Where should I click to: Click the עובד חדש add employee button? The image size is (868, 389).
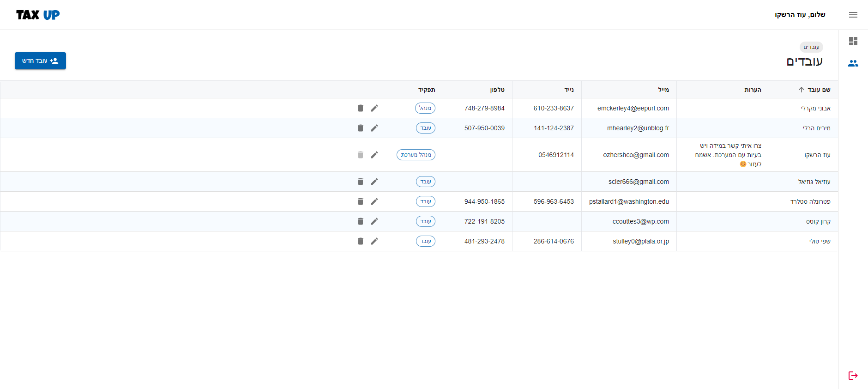pos(40,61)
